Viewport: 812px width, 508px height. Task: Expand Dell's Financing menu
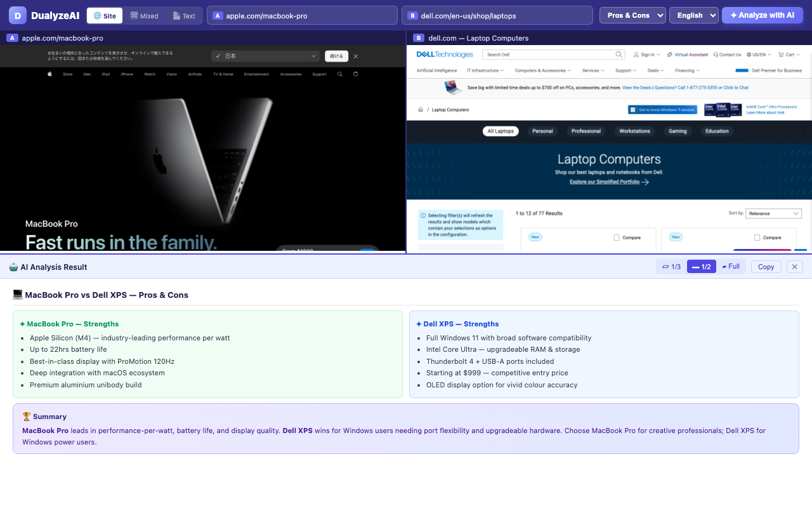tap(687, 70)
